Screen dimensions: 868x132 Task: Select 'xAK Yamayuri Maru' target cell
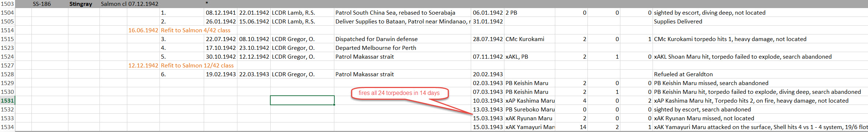coord(530,127)
